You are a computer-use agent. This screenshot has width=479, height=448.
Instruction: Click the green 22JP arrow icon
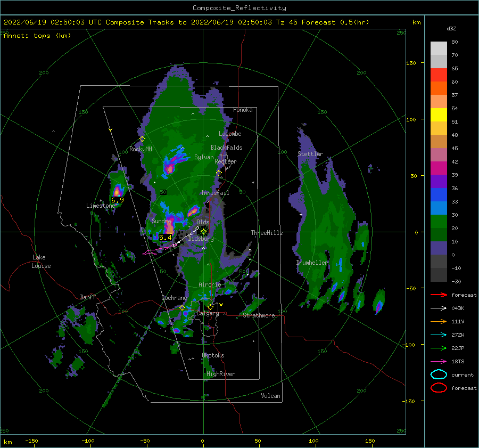439,348
